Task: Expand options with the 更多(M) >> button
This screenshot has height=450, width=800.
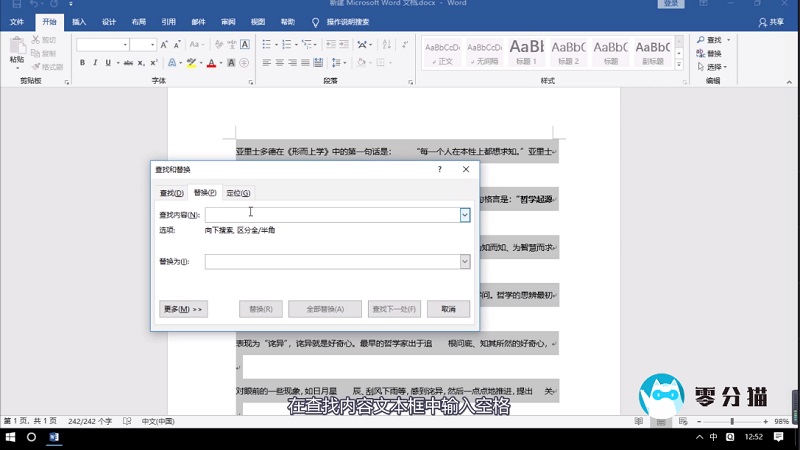Action: (x=183, y=309)
